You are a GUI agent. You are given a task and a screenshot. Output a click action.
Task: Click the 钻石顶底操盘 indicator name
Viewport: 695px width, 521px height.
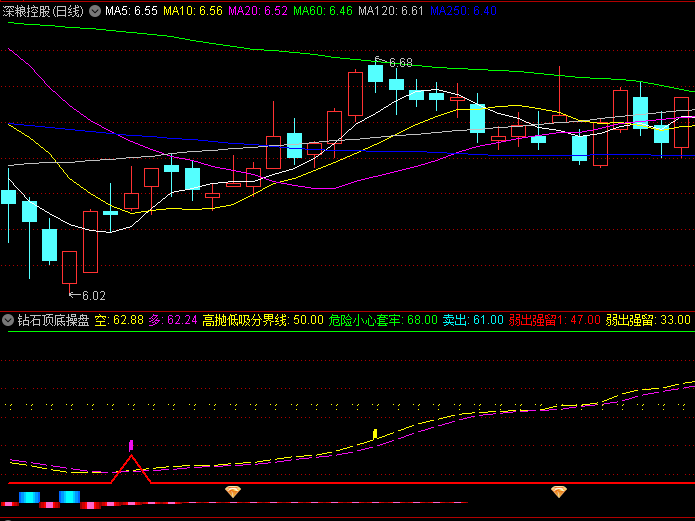click(x=54, y=320)
